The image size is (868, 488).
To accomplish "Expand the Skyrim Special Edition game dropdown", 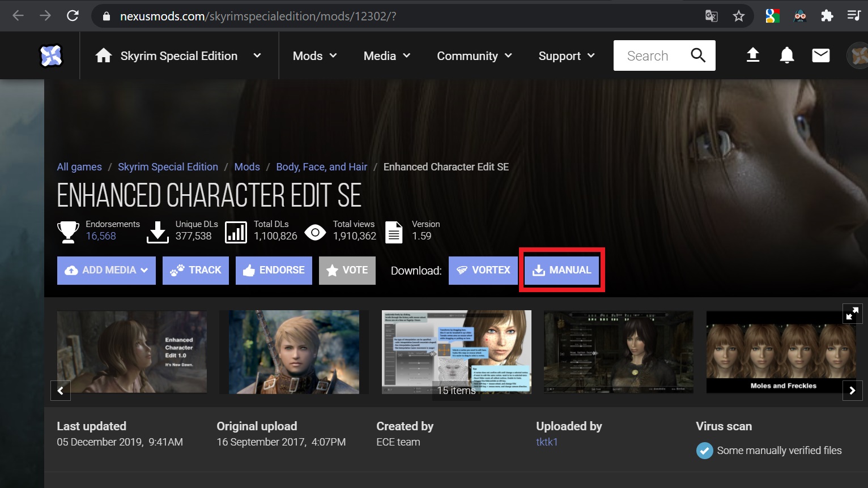I will [x=257, y=55].
